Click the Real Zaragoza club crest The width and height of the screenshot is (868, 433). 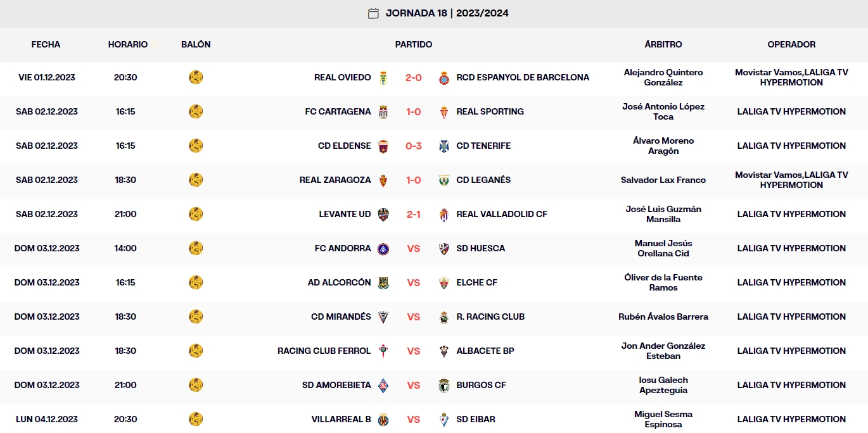pyautogui.click(x=383, y=180)
